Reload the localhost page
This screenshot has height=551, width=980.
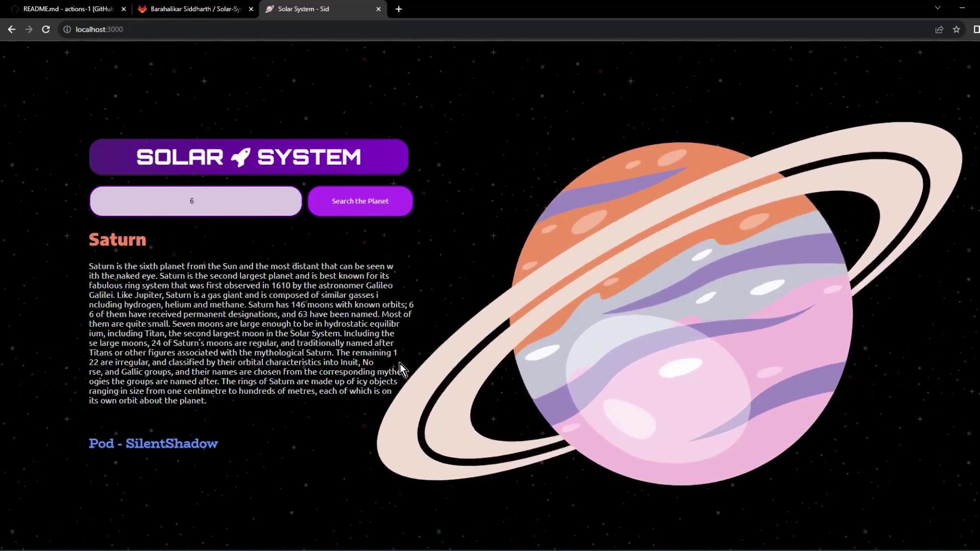point(46,30)
